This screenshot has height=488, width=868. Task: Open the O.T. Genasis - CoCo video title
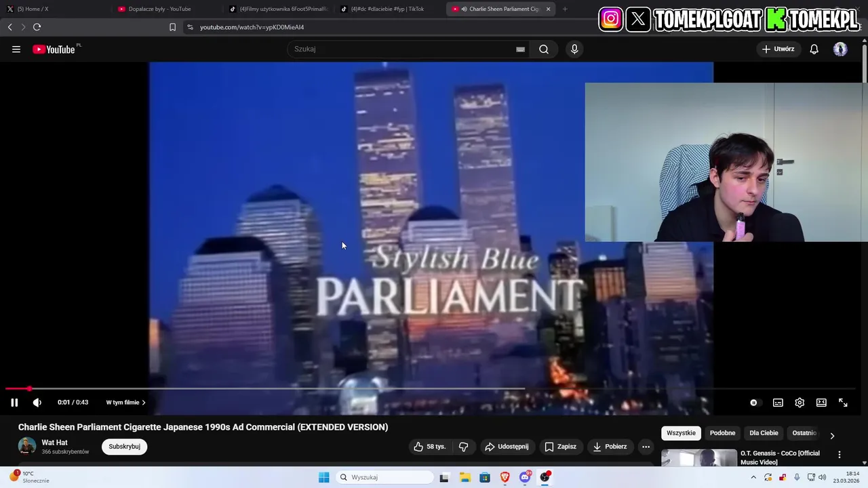780,457
